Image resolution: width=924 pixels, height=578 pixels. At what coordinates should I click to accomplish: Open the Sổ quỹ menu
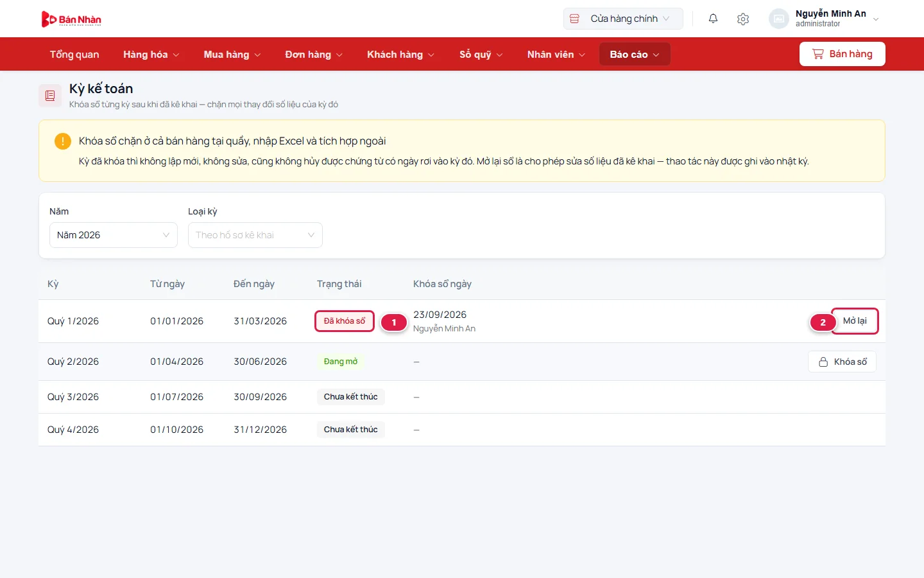[x=481, y=55]
